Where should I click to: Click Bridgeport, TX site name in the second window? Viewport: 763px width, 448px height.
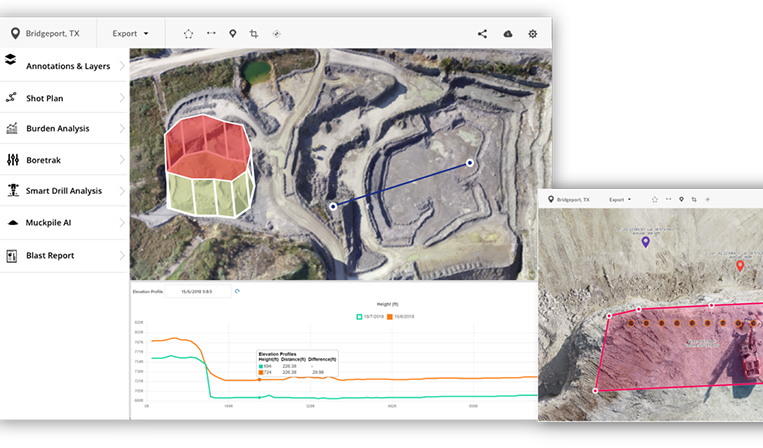coord(573,199)
